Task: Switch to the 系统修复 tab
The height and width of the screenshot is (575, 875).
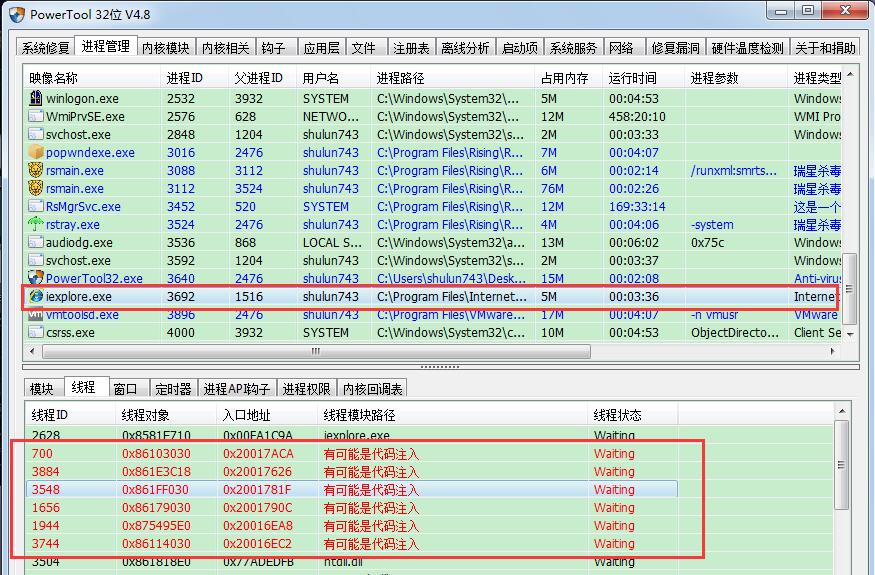Action: pyautogui.click(x=46, y=48)
